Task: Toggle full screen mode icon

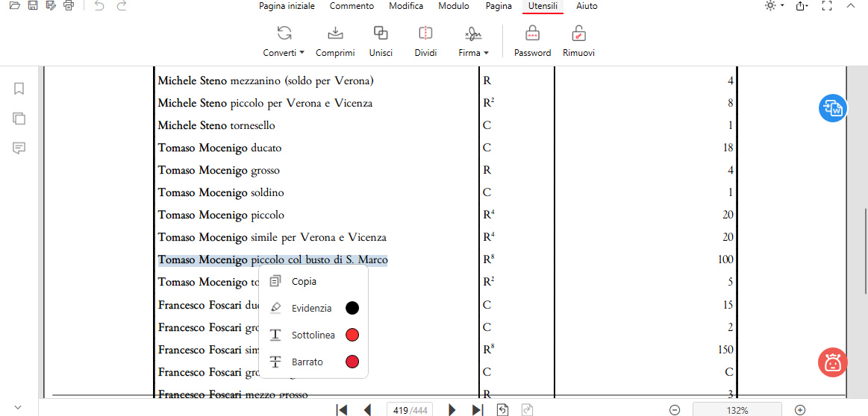Action: 827,6
